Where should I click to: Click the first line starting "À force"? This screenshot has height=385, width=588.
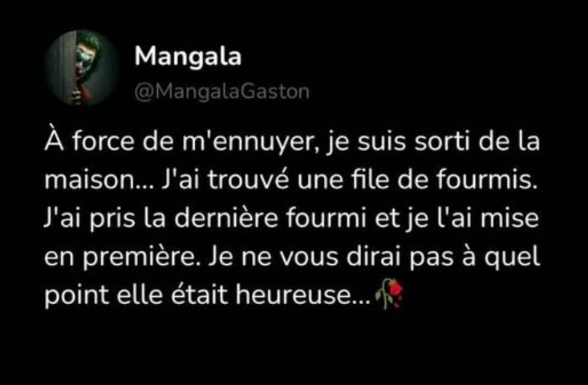[292, 143]
